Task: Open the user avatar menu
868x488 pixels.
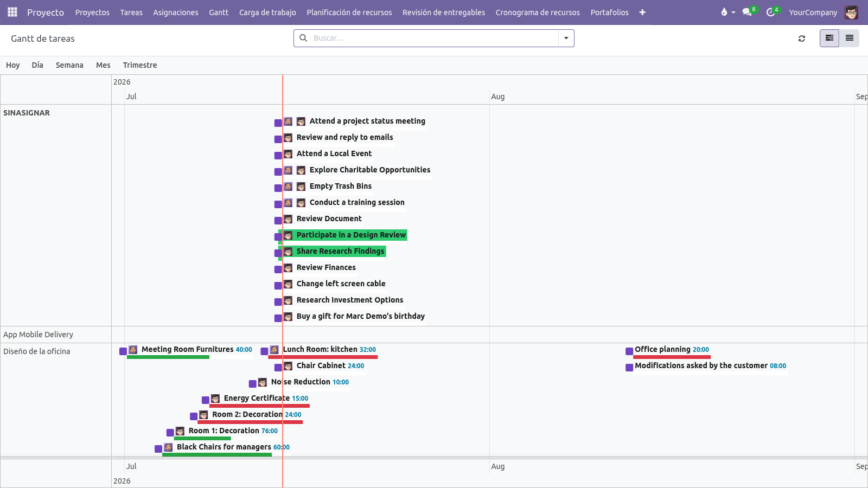Action: [851, 12]
